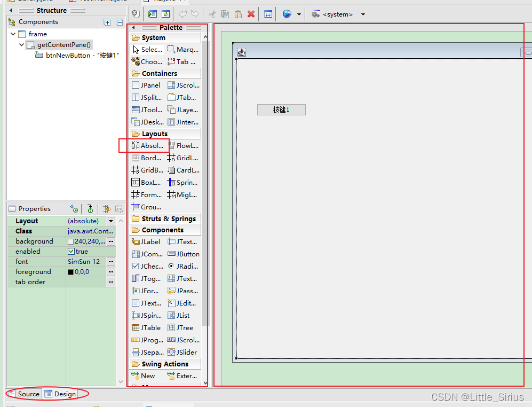The height and width of the screenshot is (407, 532).
Task: Expand the Struts & Springs category
Action: pyautogui.click(x=165, y=219)
